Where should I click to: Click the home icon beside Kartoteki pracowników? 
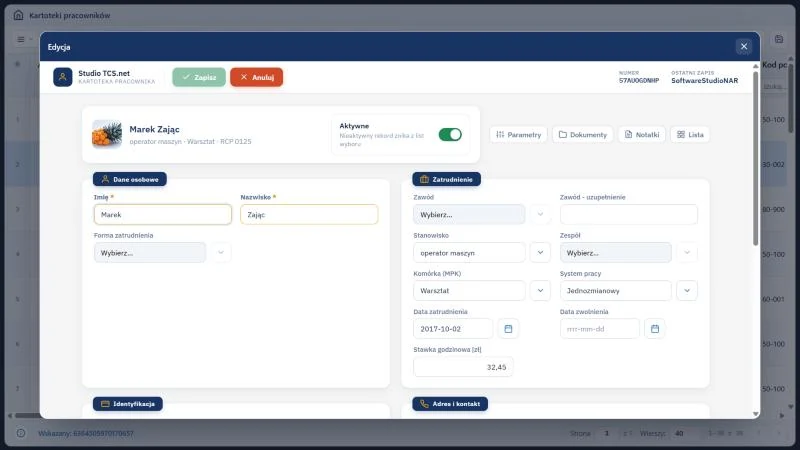18,15
